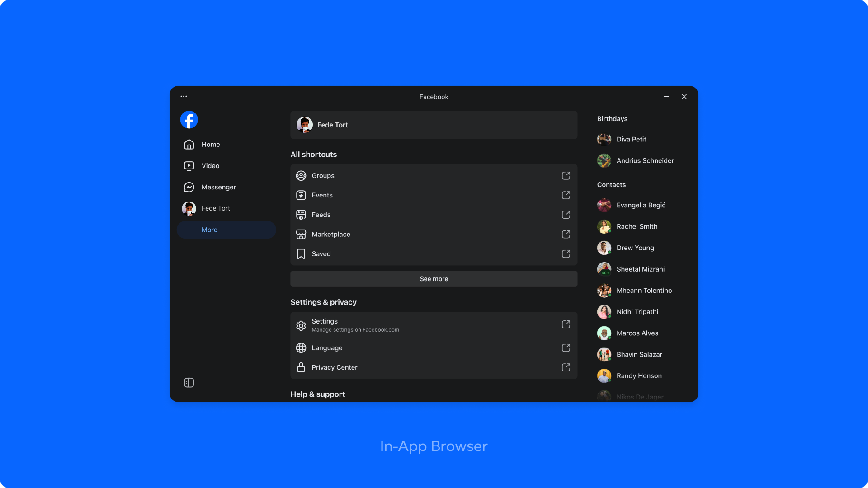The image size is (868, 488).
Task: Select Fede Tort in the sidebar menu
Action: [x=226, y=208]
